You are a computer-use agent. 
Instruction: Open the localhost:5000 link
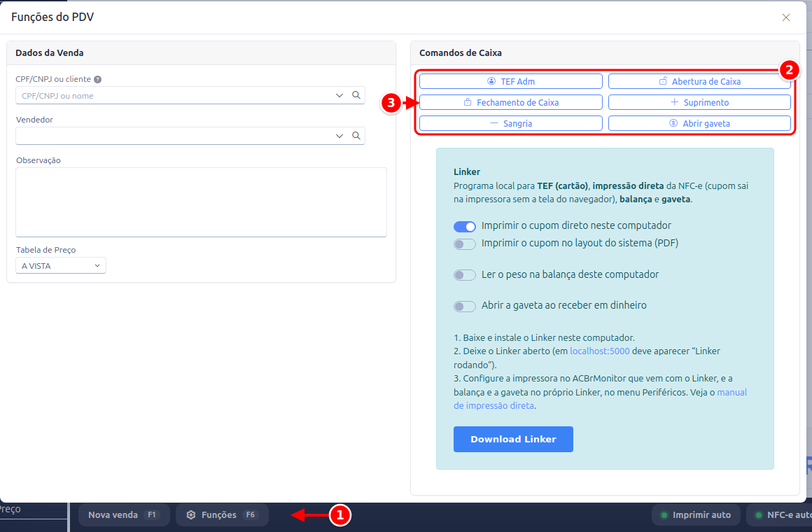coord(600,351)
